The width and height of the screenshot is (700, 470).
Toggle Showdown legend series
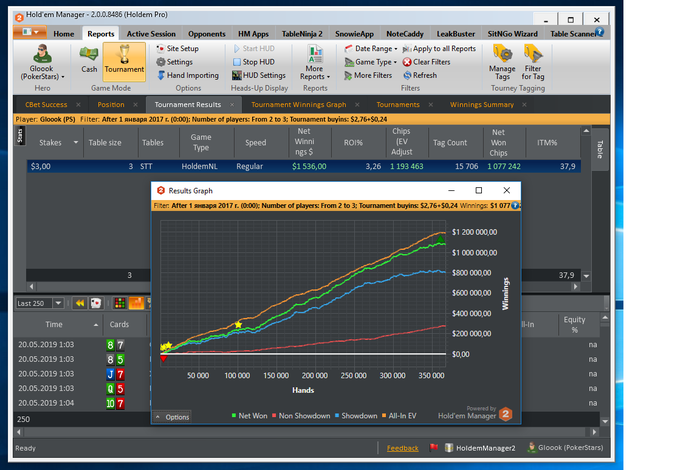click(x=356, y=416)
